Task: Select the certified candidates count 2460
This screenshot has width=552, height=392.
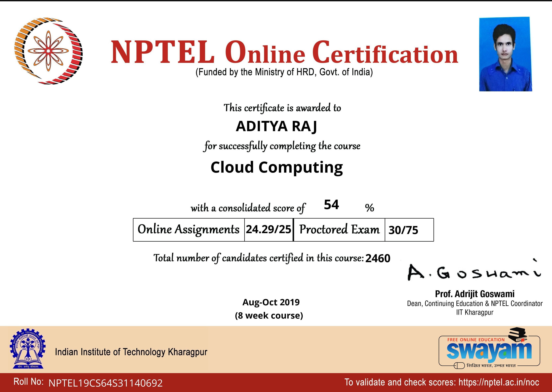Action: [x=378, y=259]
